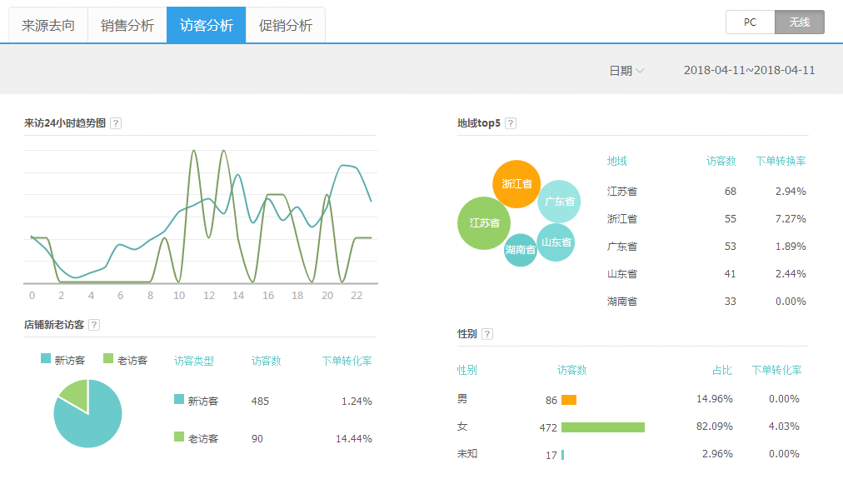Open the 销售分析 tab

[127, 25]
